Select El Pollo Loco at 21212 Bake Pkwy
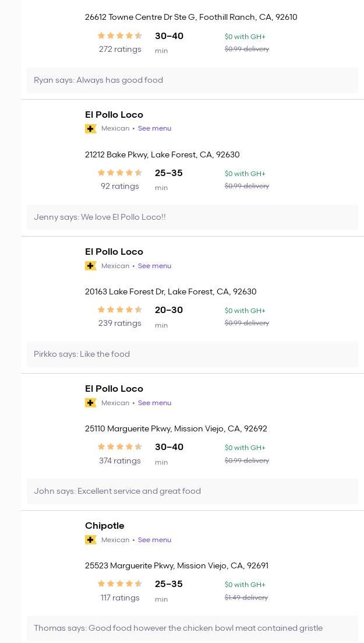 (x=114, y=115)
